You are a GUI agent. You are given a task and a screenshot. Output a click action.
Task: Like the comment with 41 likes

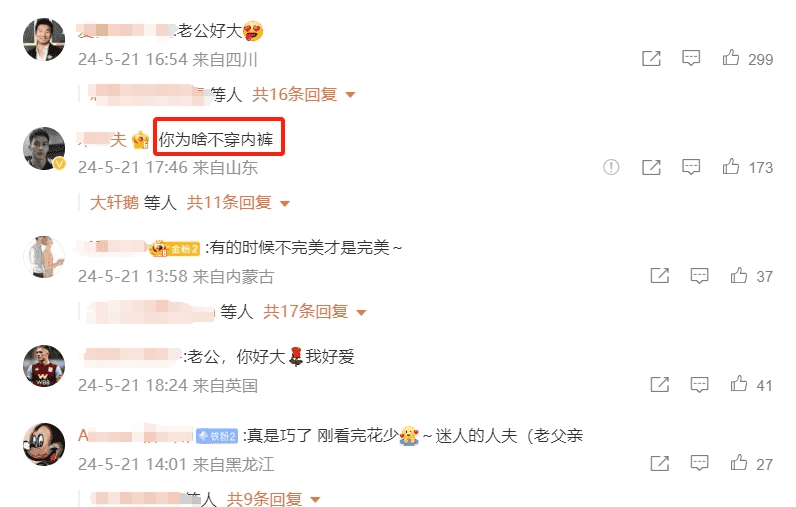point(739,383)
